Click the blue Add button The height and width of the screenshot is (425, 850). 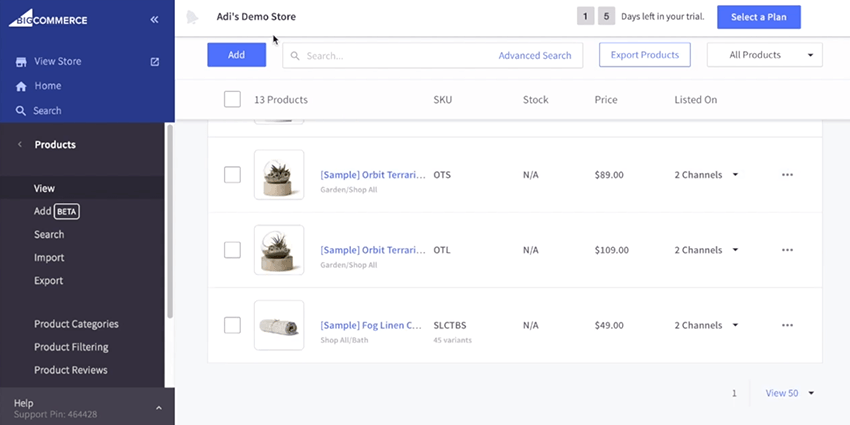236,55
